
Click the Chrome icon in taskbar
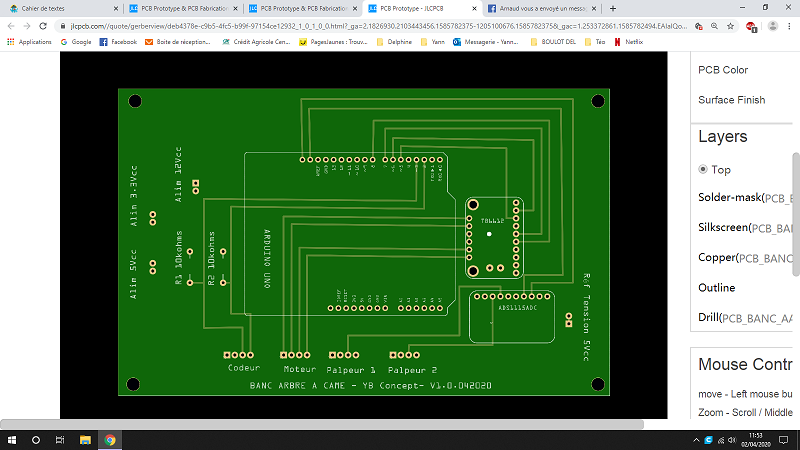click(x=109, y=440)
